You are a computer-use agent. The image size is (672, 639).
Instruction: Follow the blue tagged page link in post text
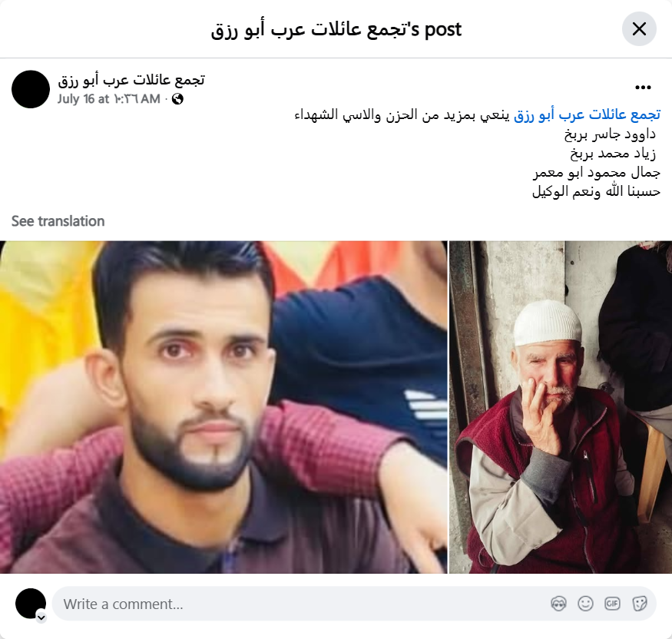[x=588, y=115]
